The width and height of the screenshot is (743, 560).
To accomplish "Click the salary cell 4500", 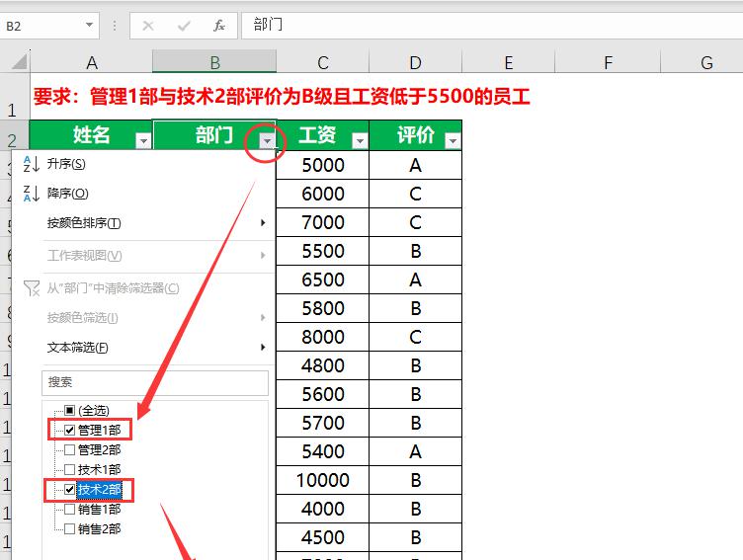I will pos(323,537).
